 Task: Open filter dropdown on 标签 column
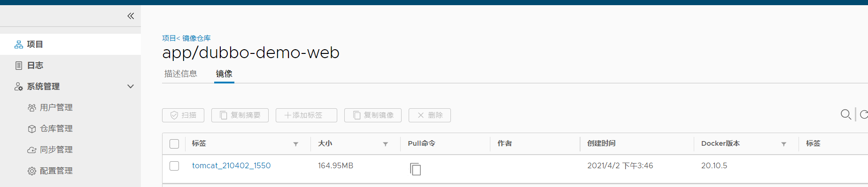coord(296,144)
